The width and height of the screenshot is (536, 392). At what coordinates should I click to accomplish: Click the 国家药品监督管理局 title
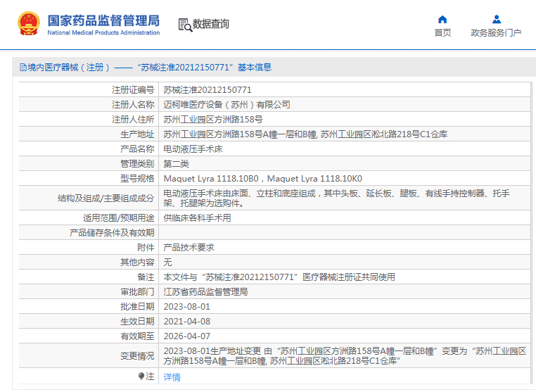coord(103,20)
